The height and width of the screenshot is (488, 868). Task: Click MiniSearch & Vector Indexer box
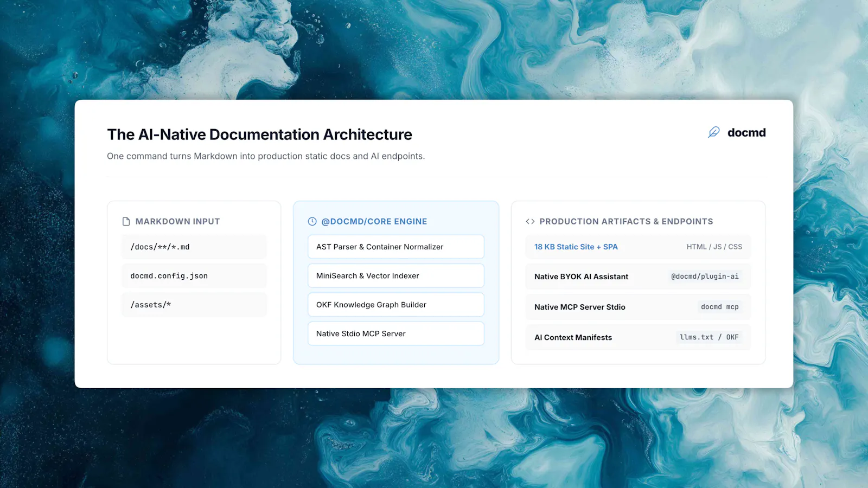coord(396,276)
